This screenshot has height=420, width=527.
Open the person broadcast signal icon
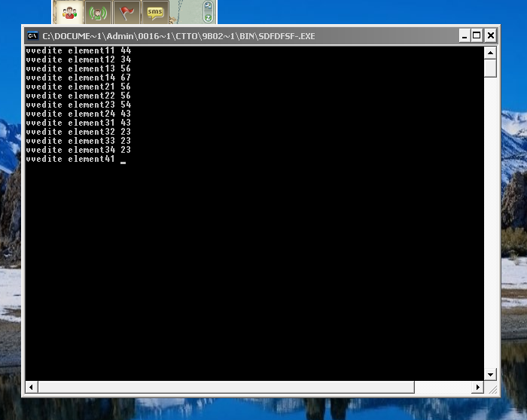98,12
